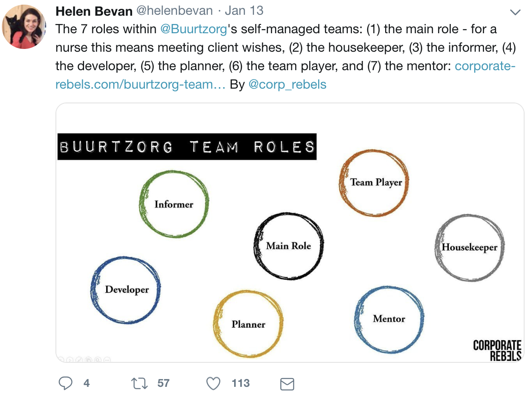
Task: Click the gray Housekeeper circle
Action: click(470, 247)
